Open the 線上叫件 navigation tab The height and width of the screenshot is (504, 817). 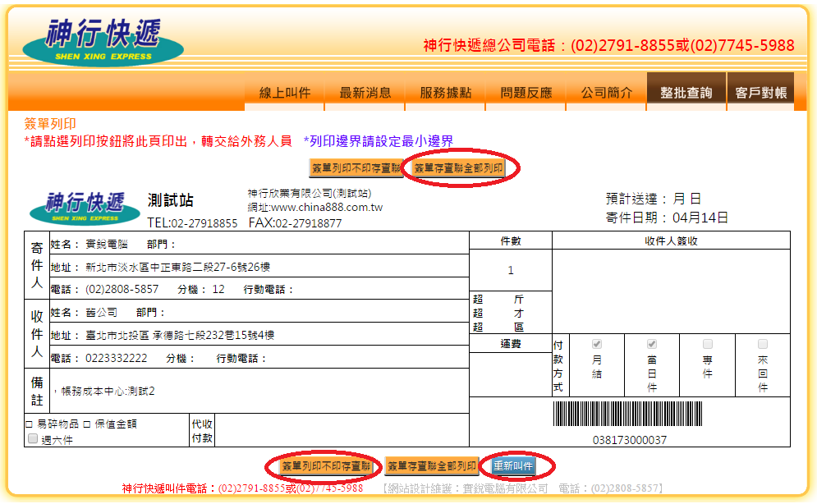click(x=285, y=93)
